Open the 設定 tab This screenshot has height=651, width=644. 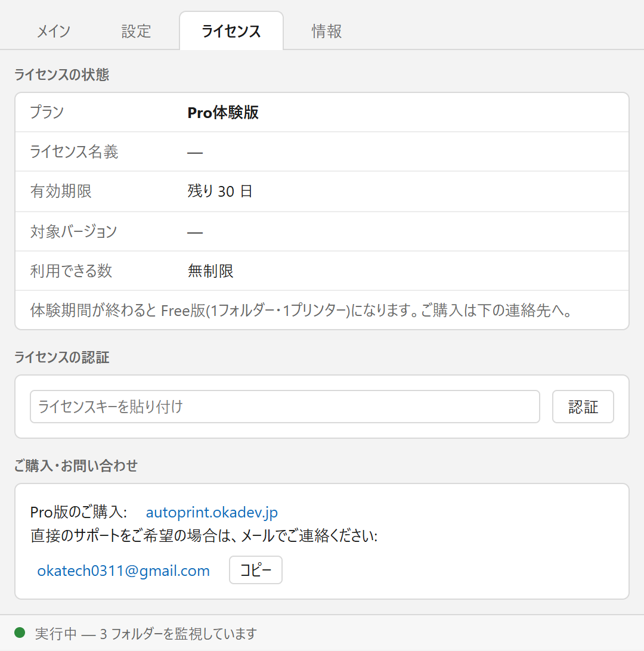tap(136, 31)
